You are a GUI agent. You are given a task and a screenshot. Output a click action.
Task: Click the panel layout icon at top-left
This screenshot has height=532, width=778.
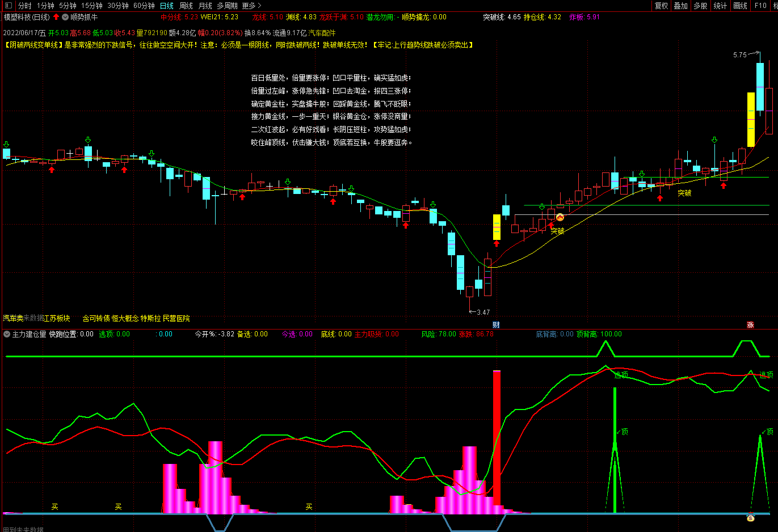click(x=8, y=6)
